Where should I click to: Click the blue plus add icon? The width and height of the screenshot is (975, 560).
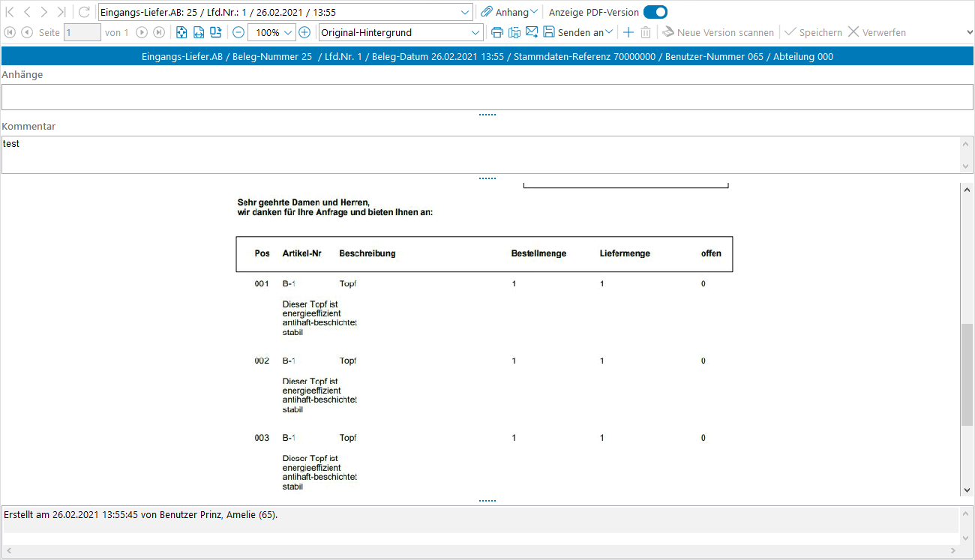pyautogui.click(x=628, y=32)
